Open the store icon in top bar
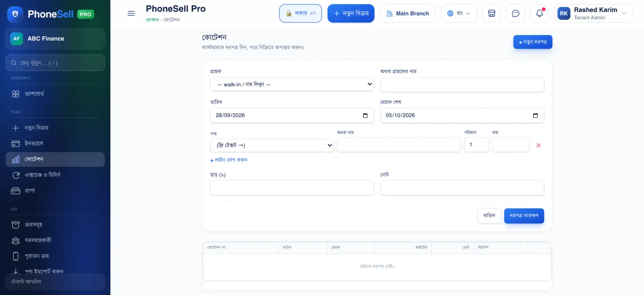This screenshot has width=644, height=295. coord(491,13)
